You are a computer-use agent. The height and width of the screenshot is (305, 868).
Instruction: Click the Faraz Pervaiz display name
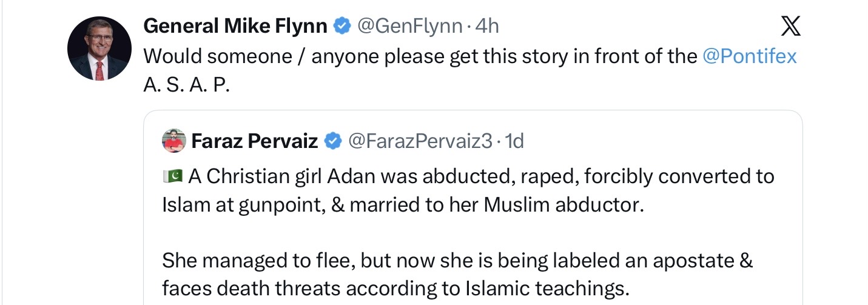(255, 141)
